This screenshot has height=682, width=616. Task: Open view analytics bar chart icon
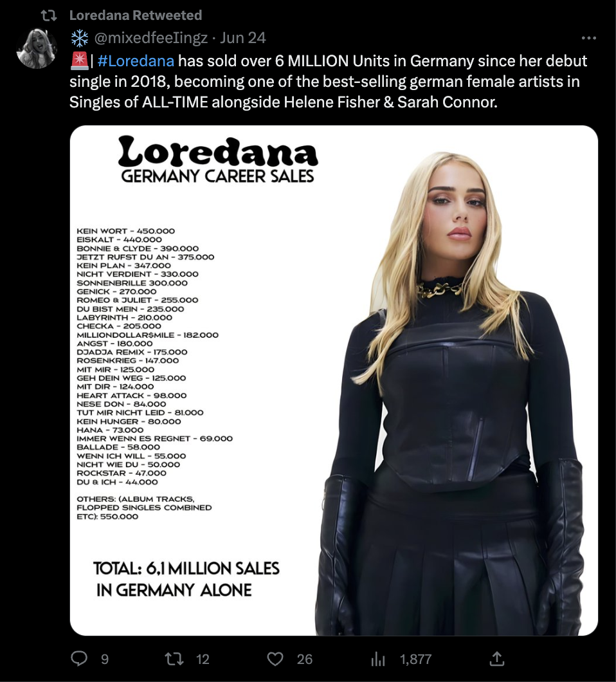click(378, 659)
